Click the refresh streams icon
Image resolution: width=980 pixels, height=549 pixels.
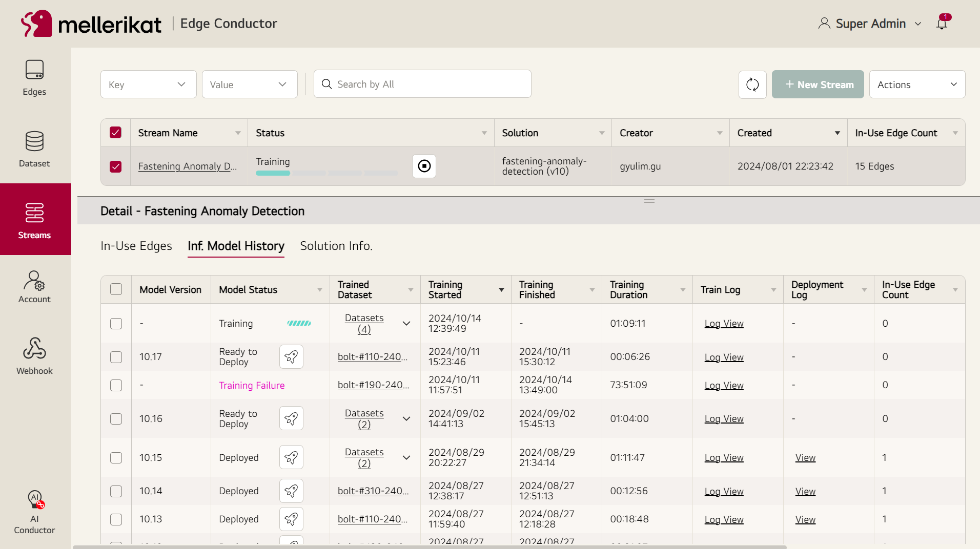(752, 85)
